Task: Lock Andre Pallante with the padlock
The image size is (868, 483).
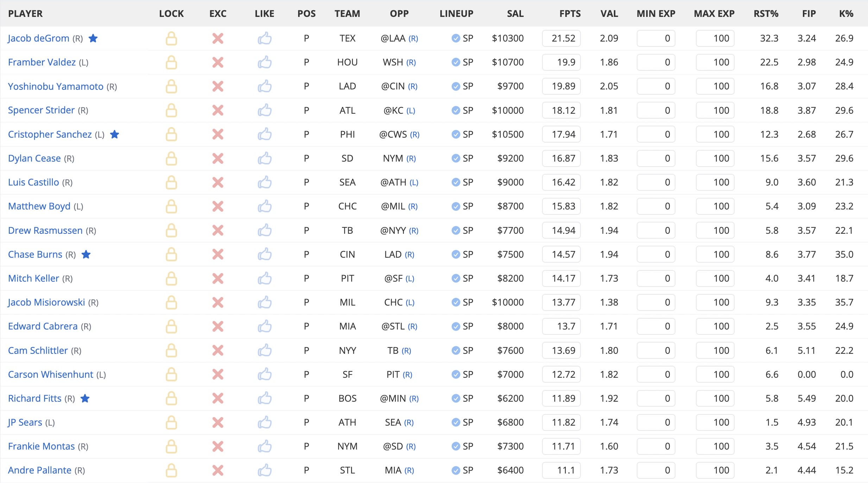Action: pyautogui.click(x=171, y=470)
